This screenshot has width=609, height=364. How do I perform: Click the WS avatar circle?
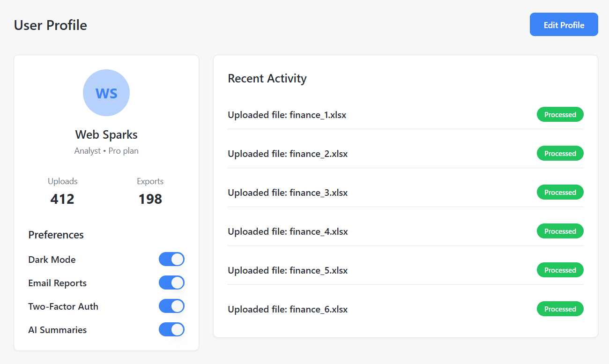click(106, 93)
